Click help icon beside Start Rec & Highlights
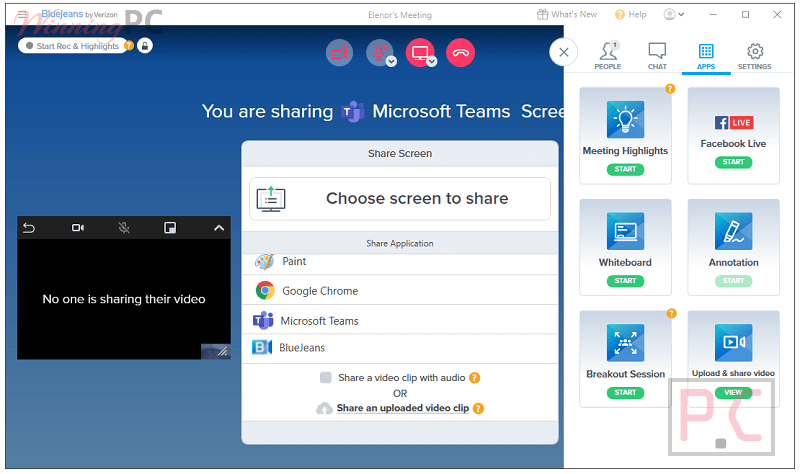 pos(129,45)
